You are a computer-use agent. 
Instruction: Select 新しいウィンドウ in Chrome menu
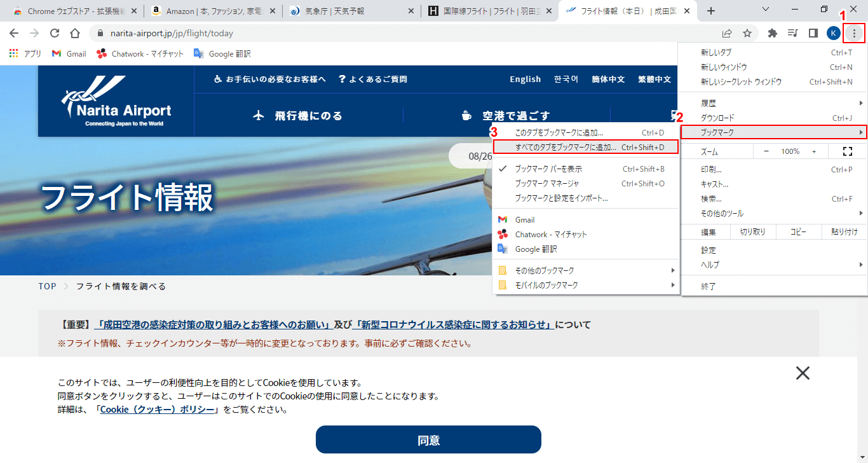pos(774,67)
